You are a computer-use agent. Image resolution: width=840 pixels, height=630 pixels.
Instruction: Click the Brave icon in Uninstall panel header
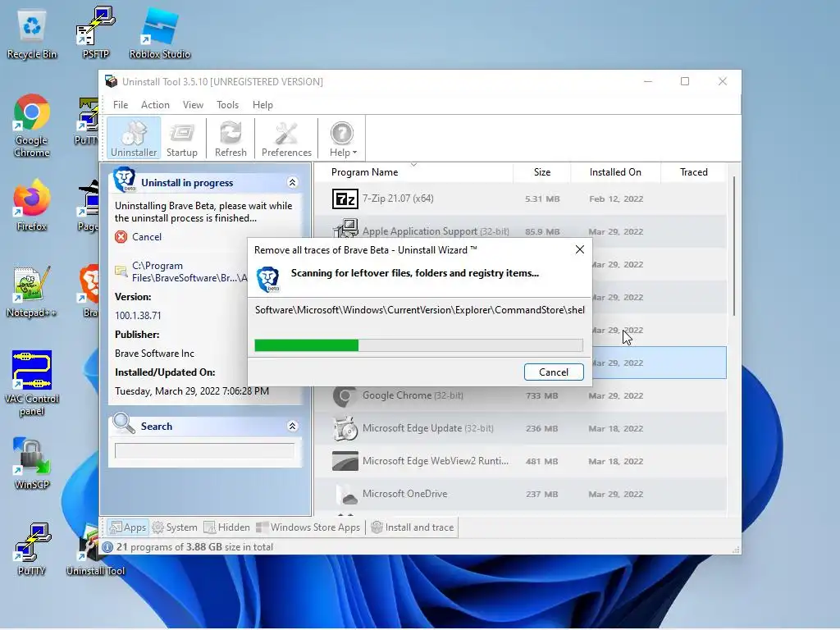[125, 180]
